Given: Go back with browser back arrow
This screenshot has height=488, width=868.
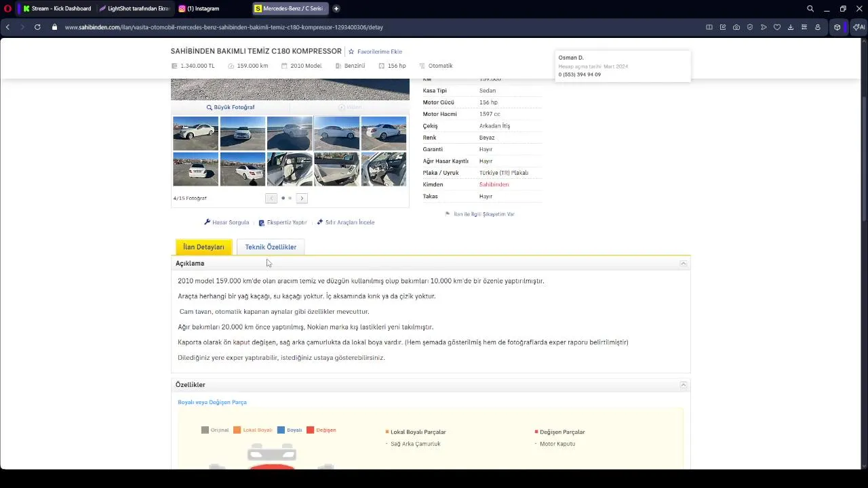Looking at the screenshot, I should tap(7, 27).
